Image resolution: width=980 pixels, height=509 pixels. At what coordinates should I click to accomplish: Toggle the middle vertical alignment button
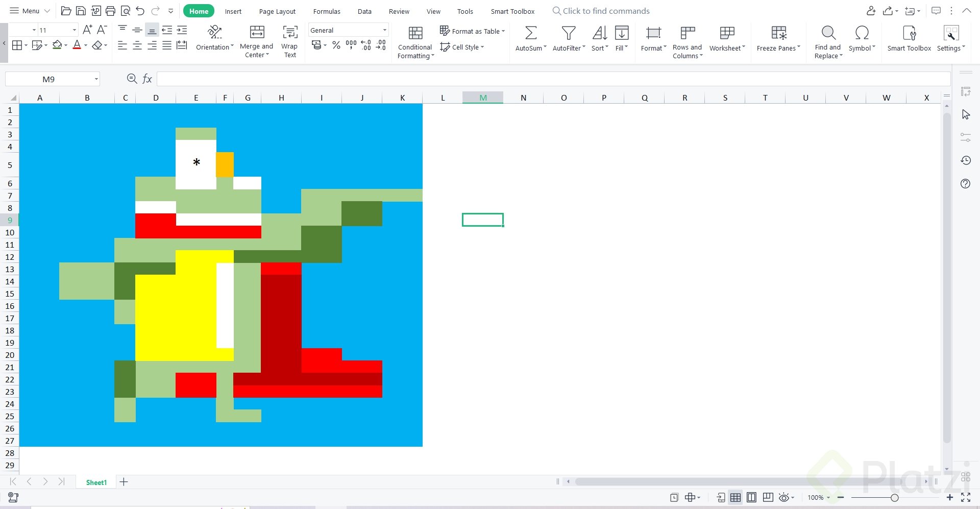(137, 30)
